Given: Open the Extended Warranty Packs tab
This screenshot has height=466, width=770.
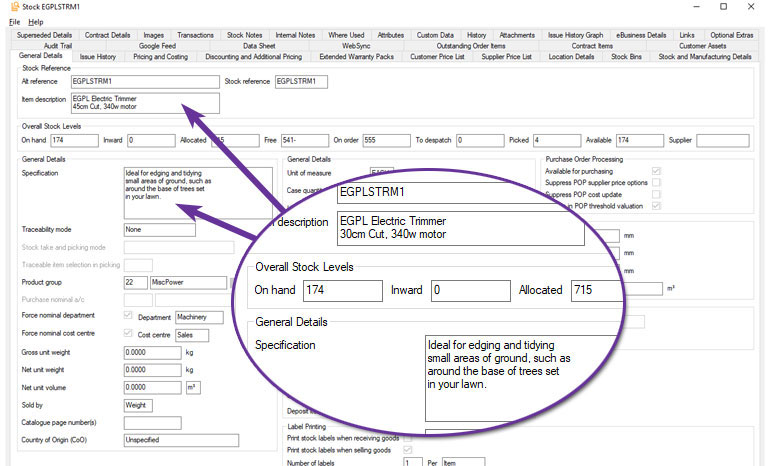Looking at the screenshot, I should [x=357, y=57].
